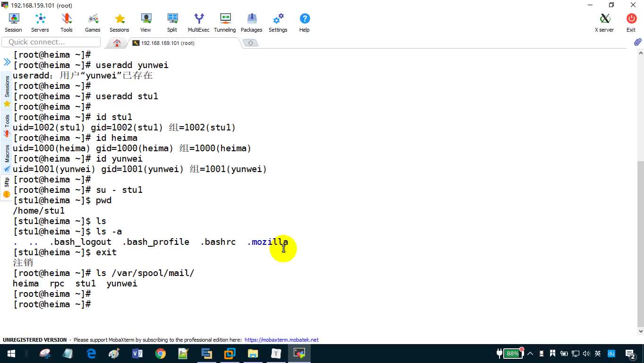This screenshot has width=644, height=363.
Task: Toggle the X server icon
Action: pos(604,22)
